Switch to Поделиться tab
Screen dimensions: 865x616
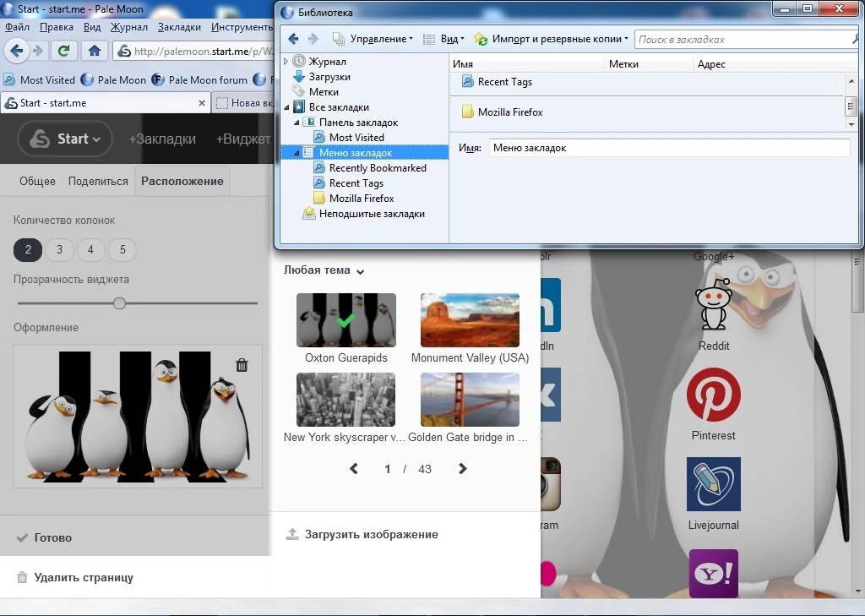click(98, 181)
